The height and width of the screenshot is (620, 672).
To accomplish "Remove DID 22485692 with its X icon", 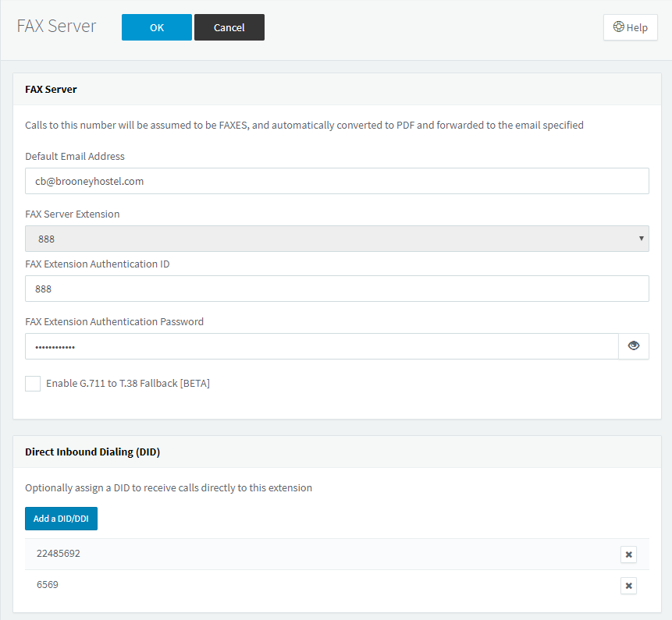I will click(x=629, y=554).
